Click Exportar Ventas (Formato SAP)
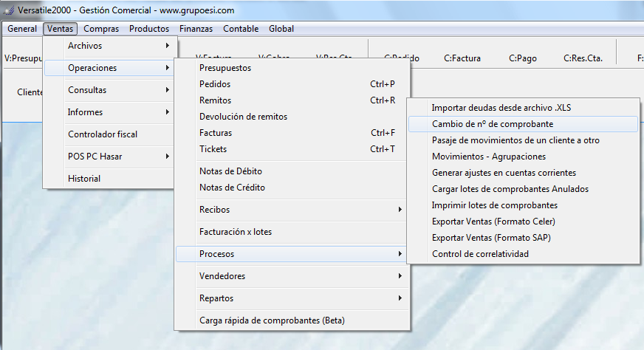Screen dimensions: 644x350 (491, 238)
